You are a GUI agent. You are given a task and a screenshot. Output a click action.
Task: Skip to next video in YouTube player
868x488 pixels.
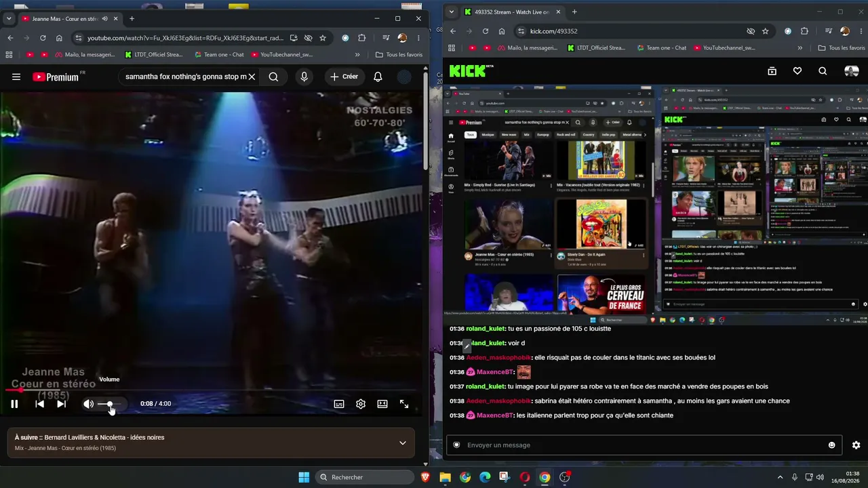[x=61, y=404]
